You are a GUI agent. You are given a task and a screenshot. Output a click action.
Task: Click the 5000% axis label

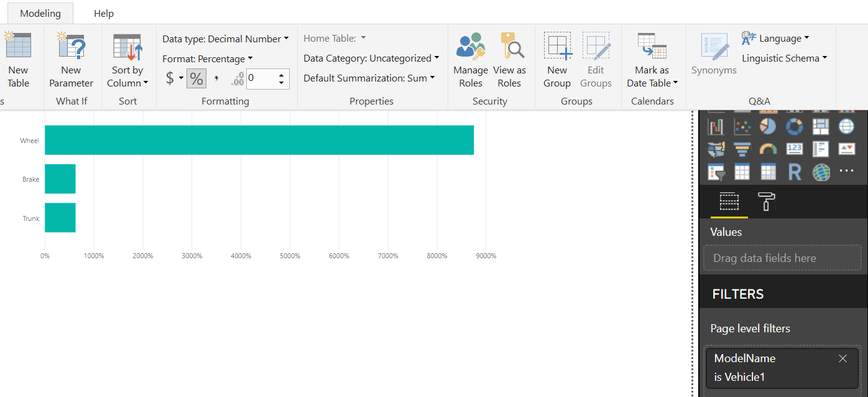coord(290,256)
